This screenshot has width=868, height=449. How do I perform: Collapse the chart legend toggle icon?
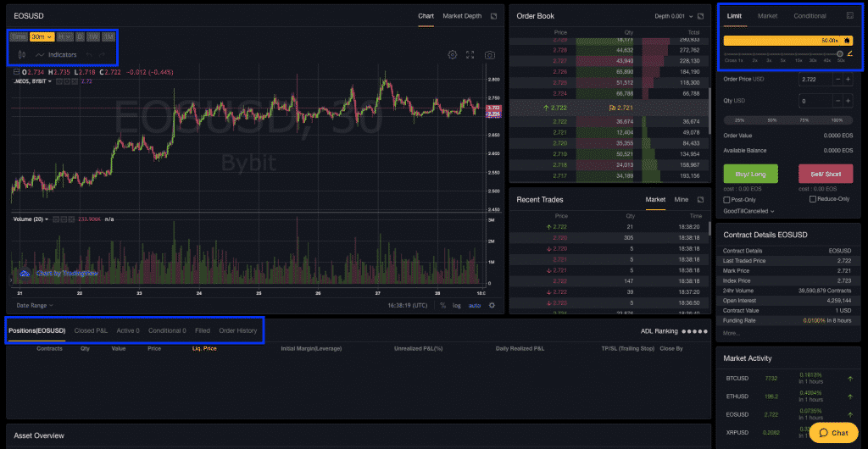(x=15, y=73)
